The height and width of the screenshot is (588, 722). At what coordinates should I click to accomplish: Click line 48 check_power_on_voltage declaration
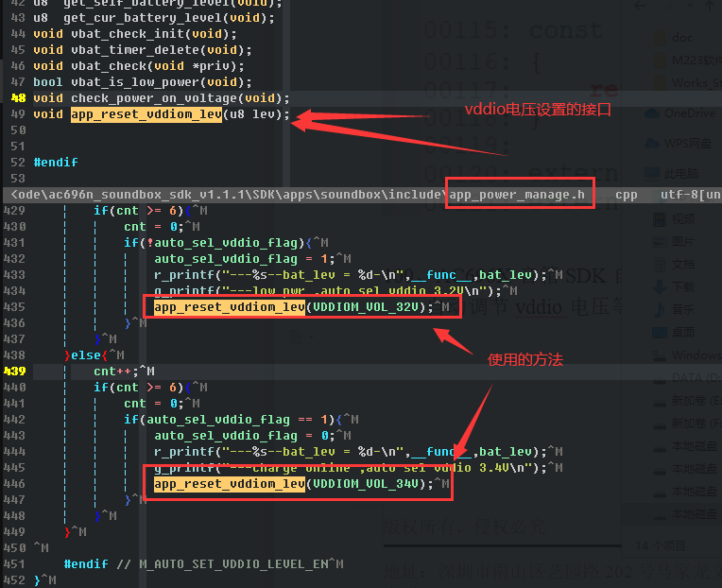click(x=162, y=98)
